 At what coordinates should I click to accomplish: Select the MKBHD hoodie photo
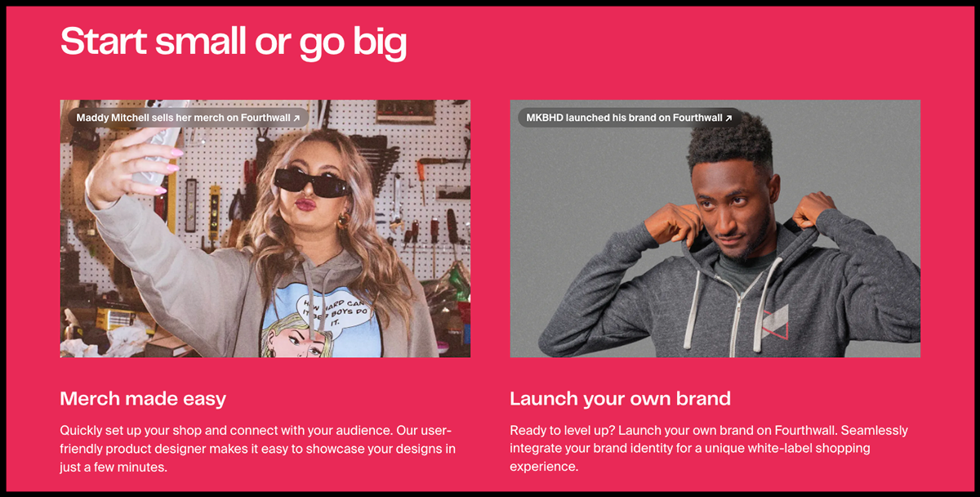715,228
